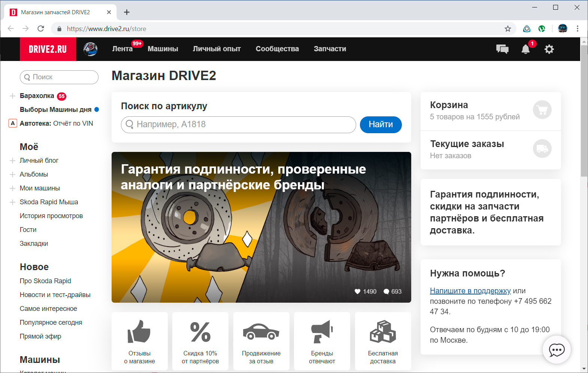Open Выборы Машины дня link
The width and height of the screenshot is (588, 373).
click(55, 110)
